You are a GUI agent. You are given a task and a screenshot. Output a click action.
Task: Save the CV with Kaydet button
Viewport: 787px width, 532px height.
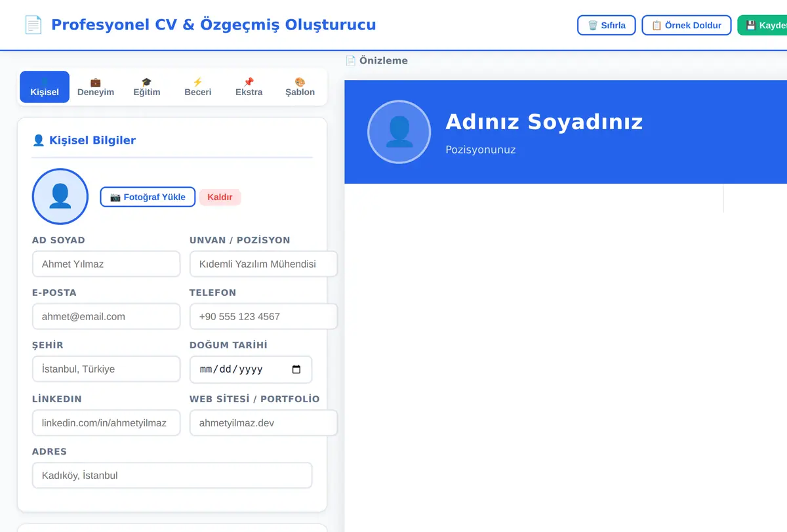[763, 26]
